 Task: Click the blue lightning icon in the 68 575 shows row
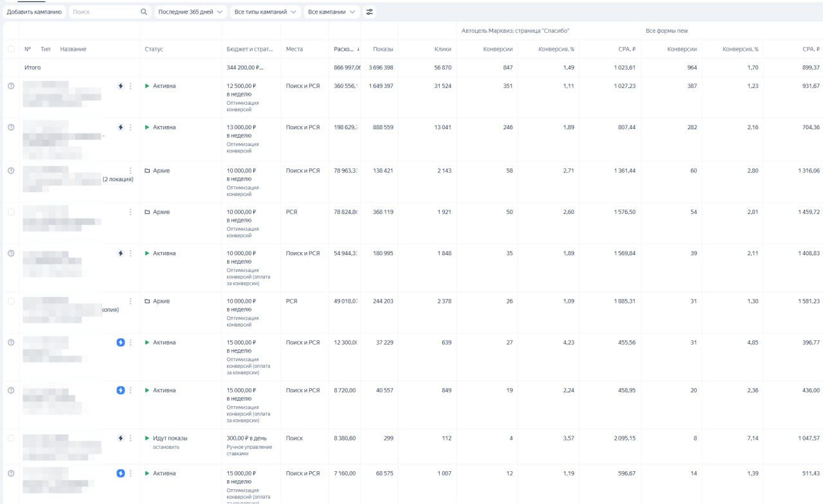click(x=120, y=473)
